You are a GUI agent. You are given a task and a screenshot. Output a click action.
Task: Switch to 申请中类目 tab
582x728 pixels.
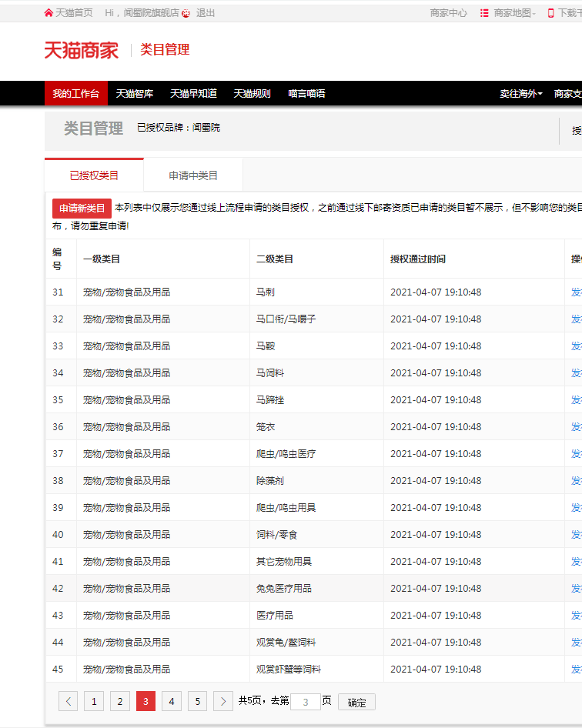tap(193, 175)
